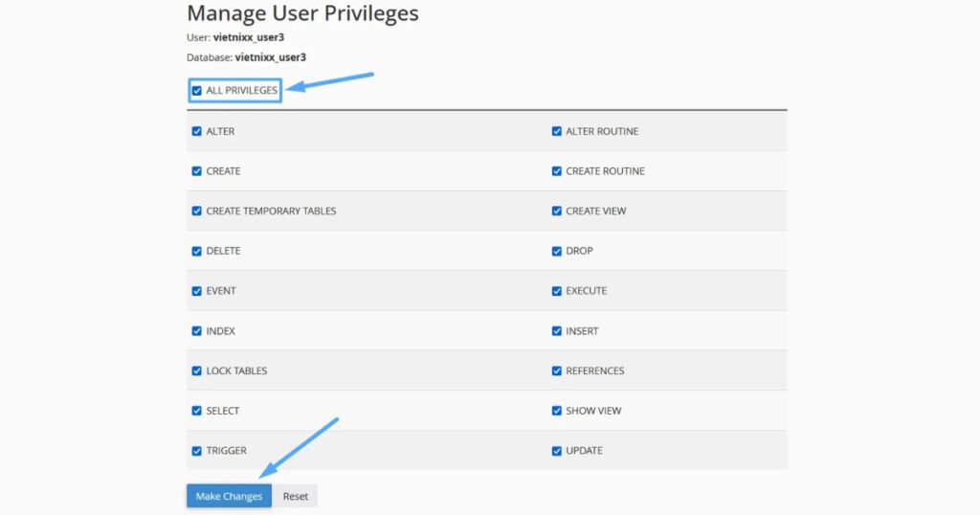Click the database name vietnixx_user3
Screen dimensions: 980x515
271,57
